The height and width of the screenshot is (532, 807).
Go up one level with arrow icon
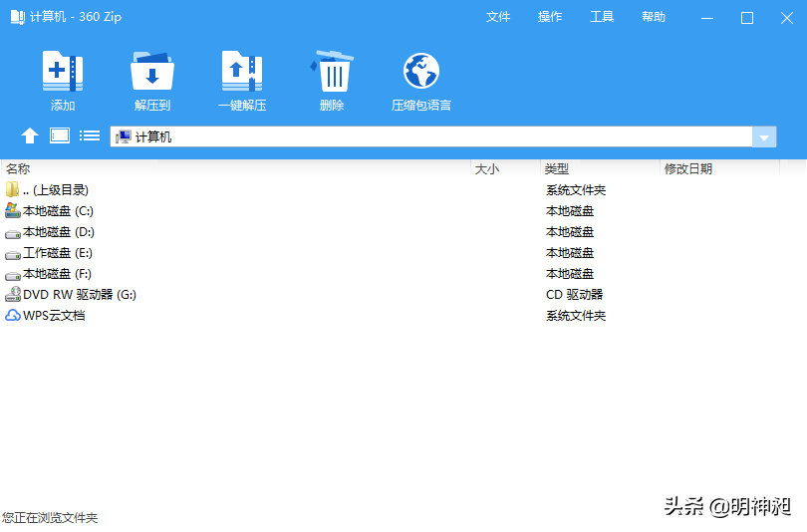30,135
